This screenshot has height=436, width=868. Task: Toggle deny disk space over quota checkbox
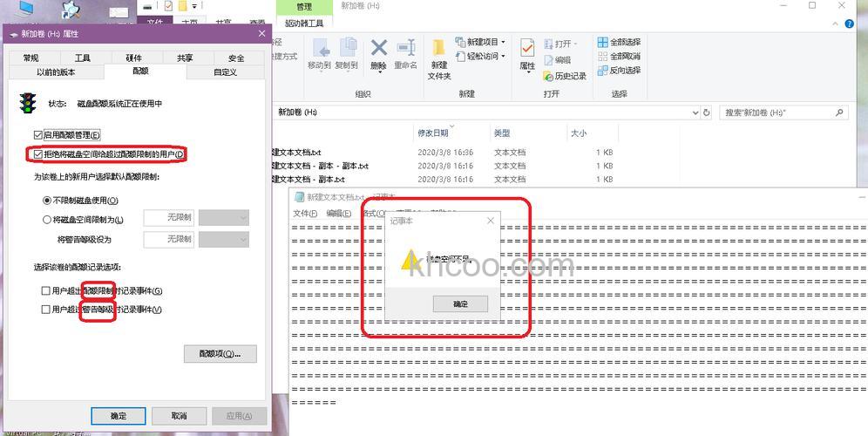[37, 154]
